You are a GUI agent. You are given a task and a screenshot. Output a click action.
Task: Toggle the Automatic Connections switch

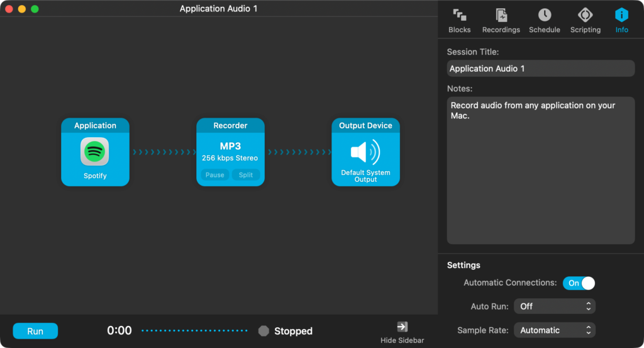point(579,283)
